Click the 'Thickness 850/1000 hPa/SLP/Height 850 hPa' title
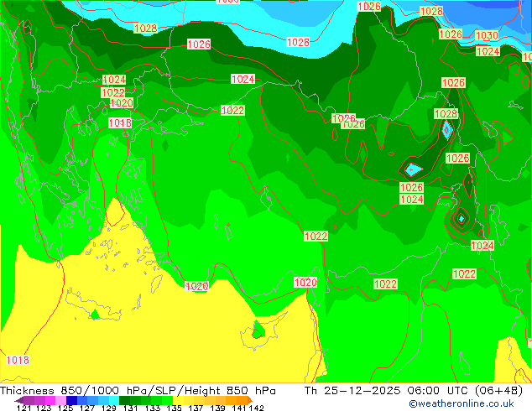Image resolution: width=532 pixels, height=411 pixels. pos(138,391)
